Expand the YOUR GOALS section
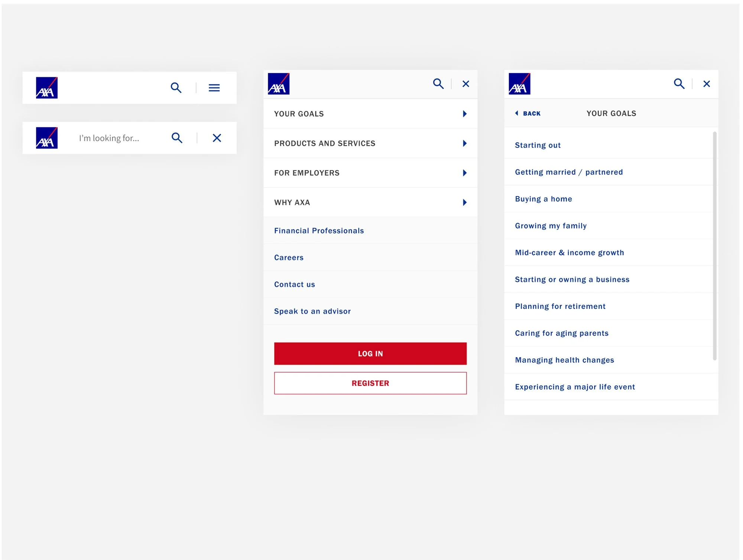 click(370, 114)
